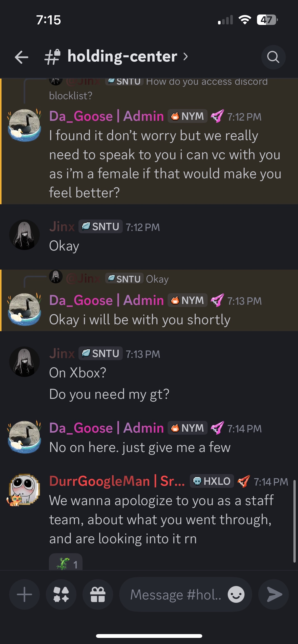Tap Jinx's avatar beside "On Xbox?"
The height and width of the screenshot is (644, 298).
[x=24, y=362]
